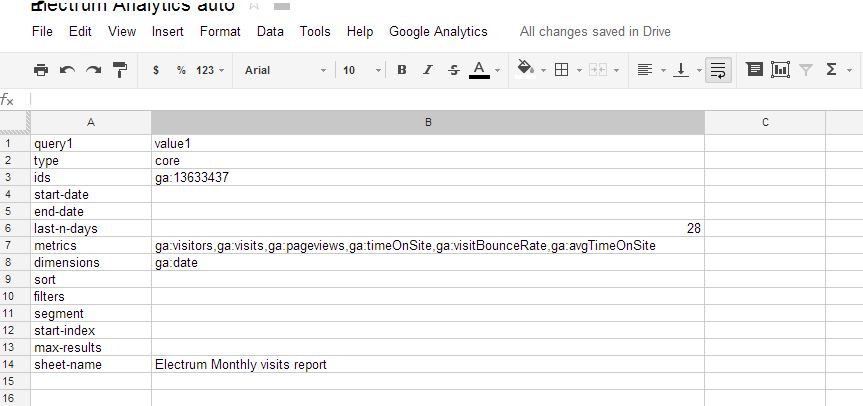Open the View menu
The width and height of the screenshot is (863, 406).
122,31
